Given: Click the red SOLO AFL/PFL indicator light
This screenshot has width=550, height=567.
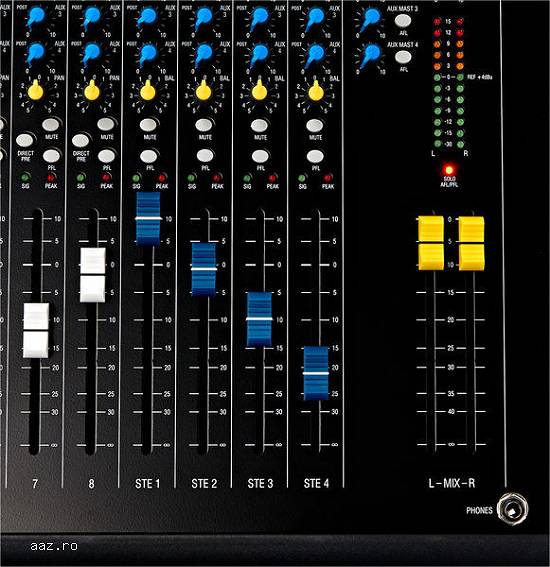Looking at the screenshot, I should point(449,169).
